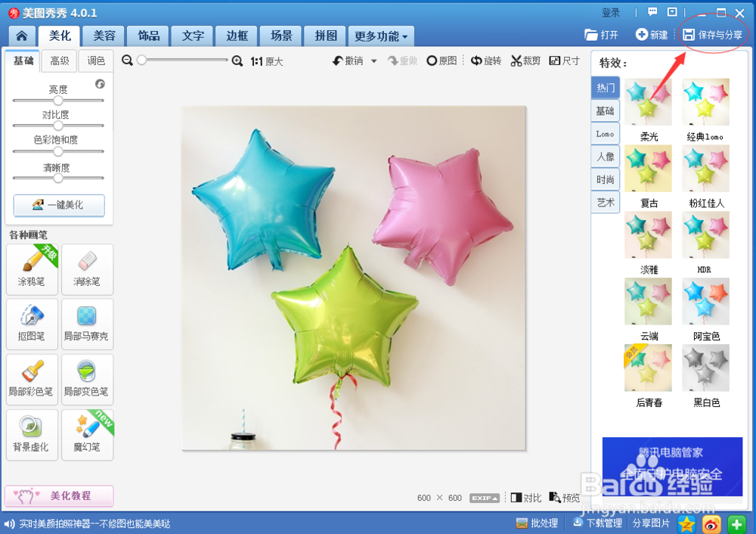Reset basic adjustments with the circular arrow icon

pos(100,84)
